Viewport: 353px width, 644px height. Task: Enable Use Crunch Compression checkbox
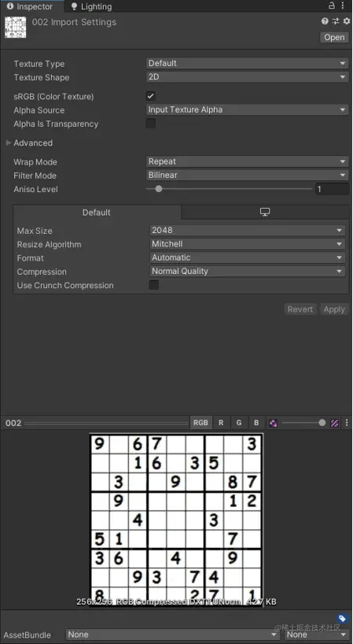[x=154, y=285]
